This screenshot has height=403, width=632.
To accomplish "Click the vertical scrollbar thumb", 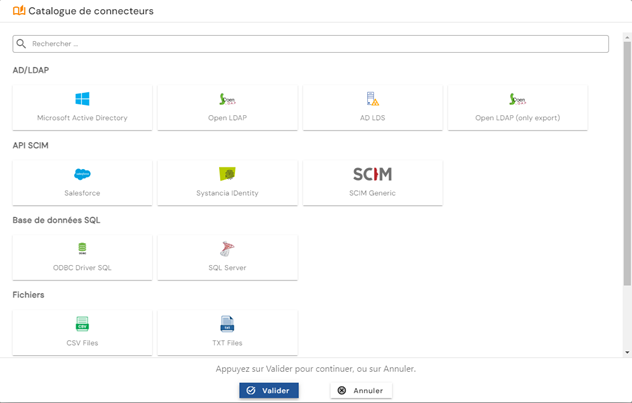I will pos(627,163).
